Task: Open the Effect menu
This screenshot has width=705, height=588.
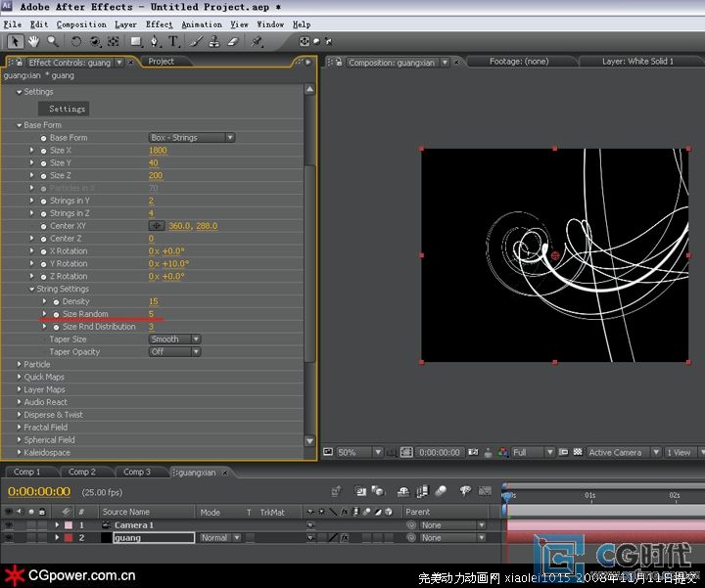Action: 159,24
